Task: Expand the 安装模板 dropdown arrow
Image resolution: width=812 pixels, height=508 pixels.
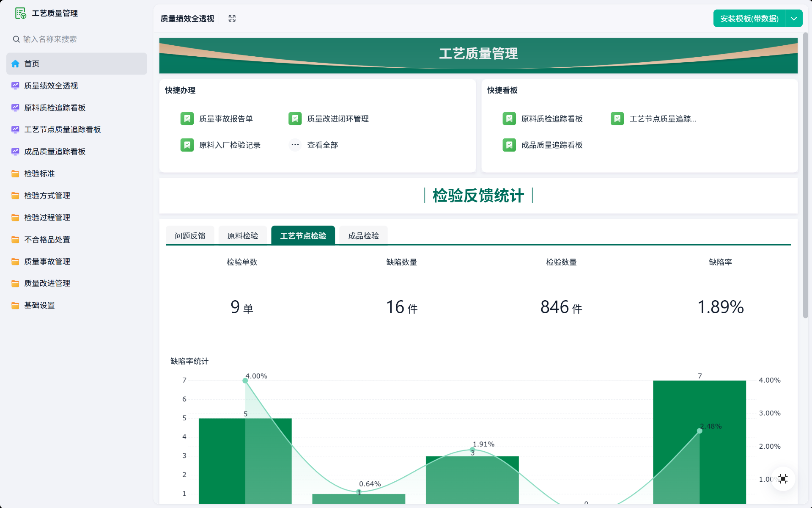Action: pos(794,19)
